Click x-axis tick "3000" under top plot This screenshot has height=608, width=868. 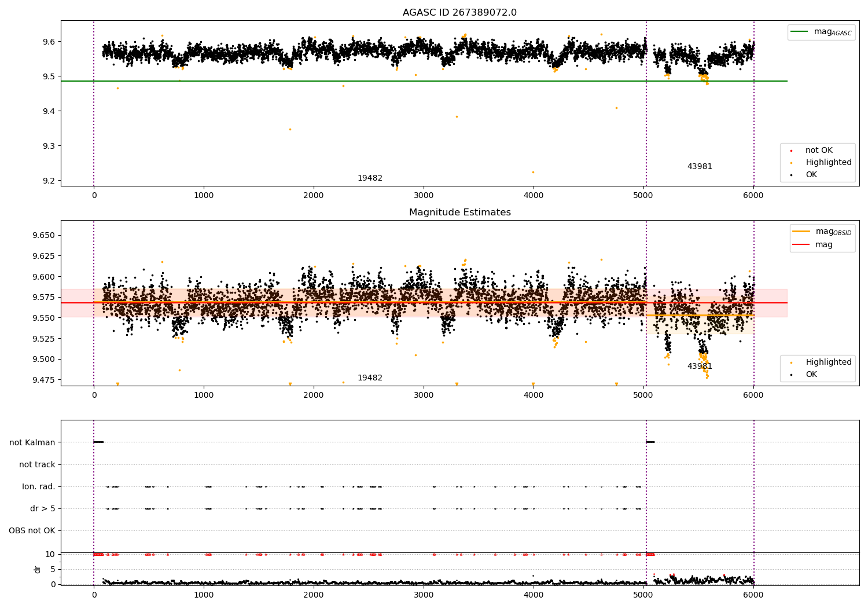tap(424, 196)
